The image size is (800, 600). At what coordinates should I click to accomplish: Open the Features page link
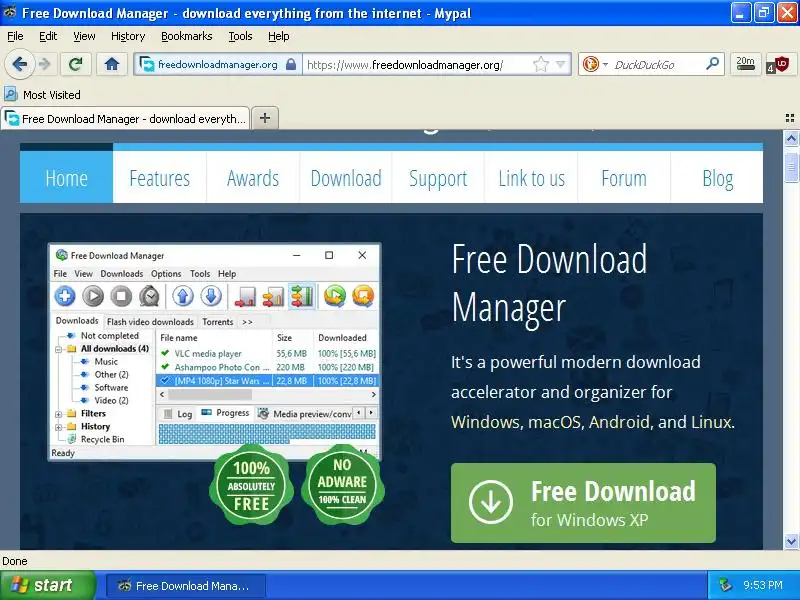tap(160, 178)
